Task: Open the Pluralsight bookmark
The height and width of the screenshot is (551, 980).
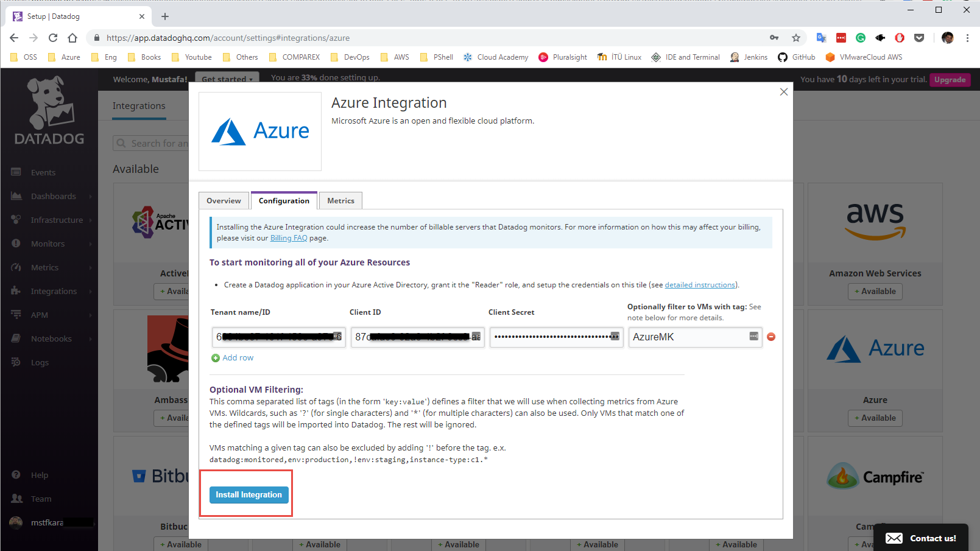Action: click(x=563, y=57)
